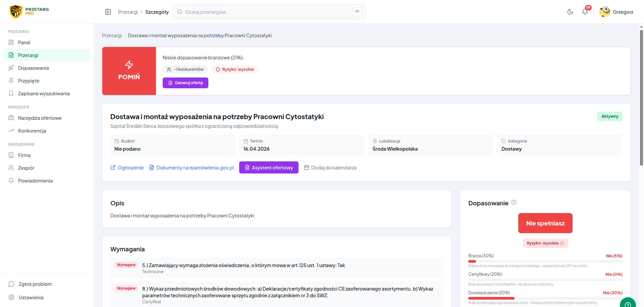Click the ~1 konkurentów badge
This screenshot has height=307, width=644.
pyautogui.click(x=185, y=69)
